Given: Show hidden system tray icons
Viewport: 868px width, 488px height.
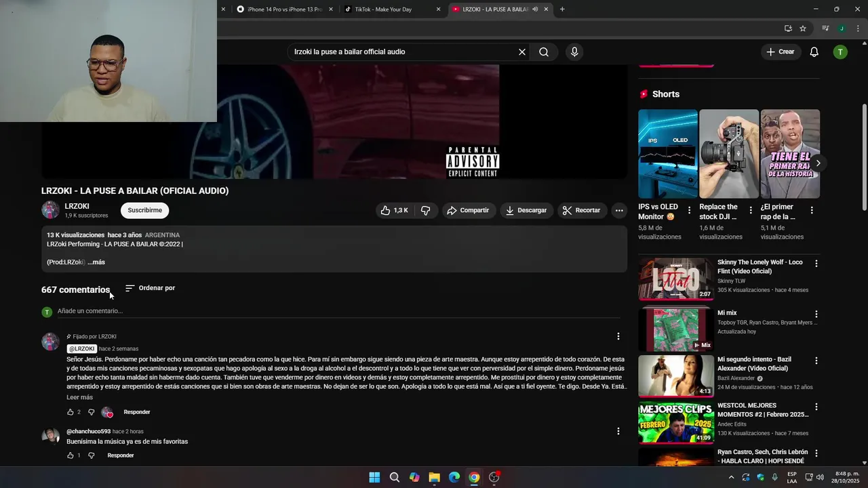Looking at the screenshot, I should [731, 477].
